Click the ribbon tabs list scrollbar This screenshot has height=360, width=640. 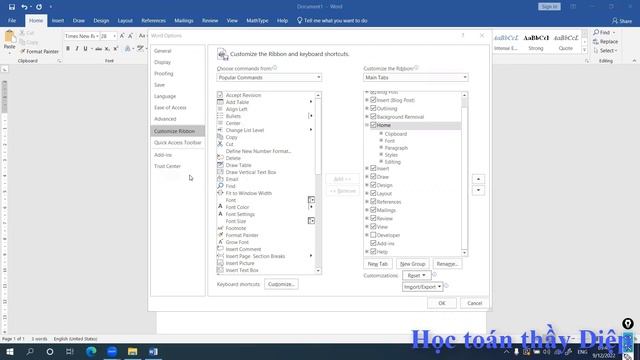tap(464, 173)
